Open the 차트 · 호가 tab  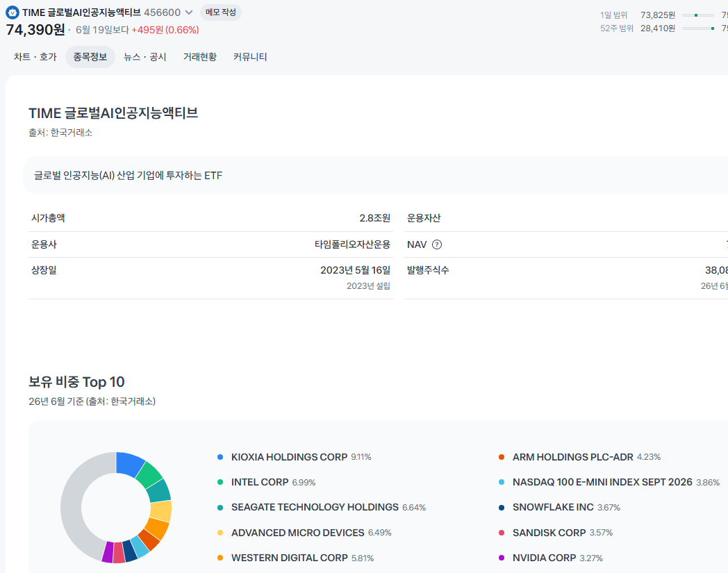pyautogui.click(x=35, y=57)
